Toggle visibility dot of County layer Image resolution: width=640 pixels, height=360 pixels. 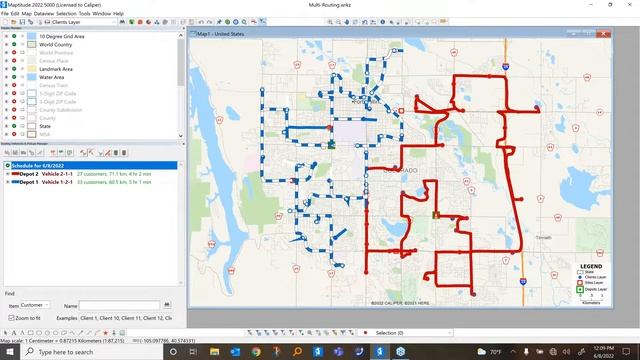point(14,118)
